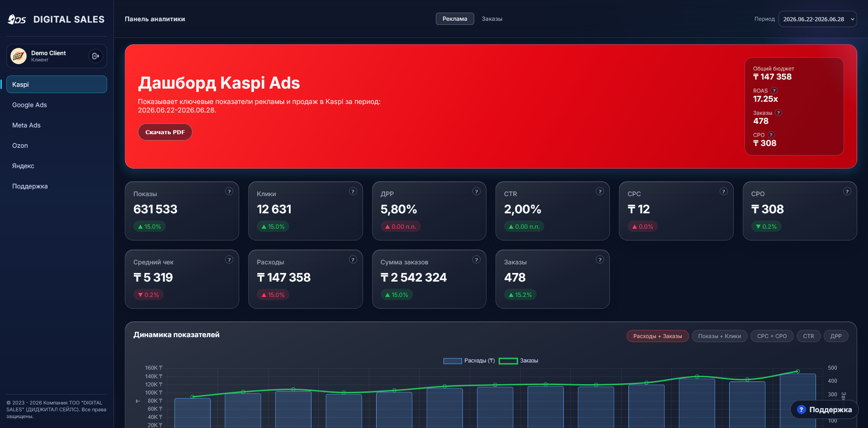
Task: Show CPO tooltip in budget panel
Action: coord(771,135)
